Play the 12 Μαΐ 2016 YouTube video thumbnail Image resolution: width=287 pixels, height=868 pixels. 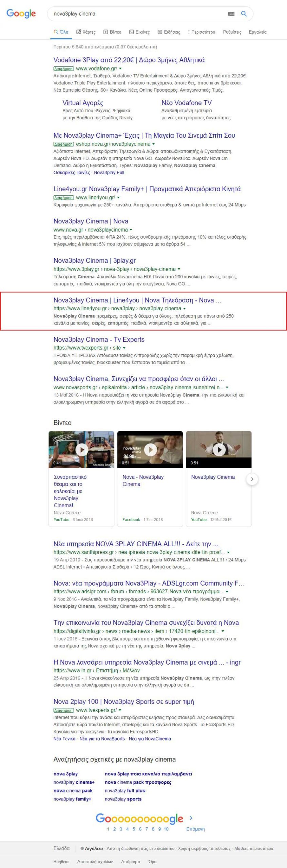point(219,450)
